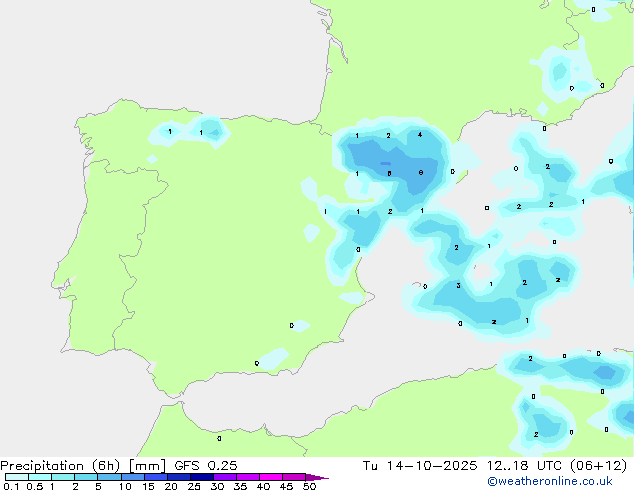
Task: Click the "GFS 0.25" model label
Action: click(206, 466)
